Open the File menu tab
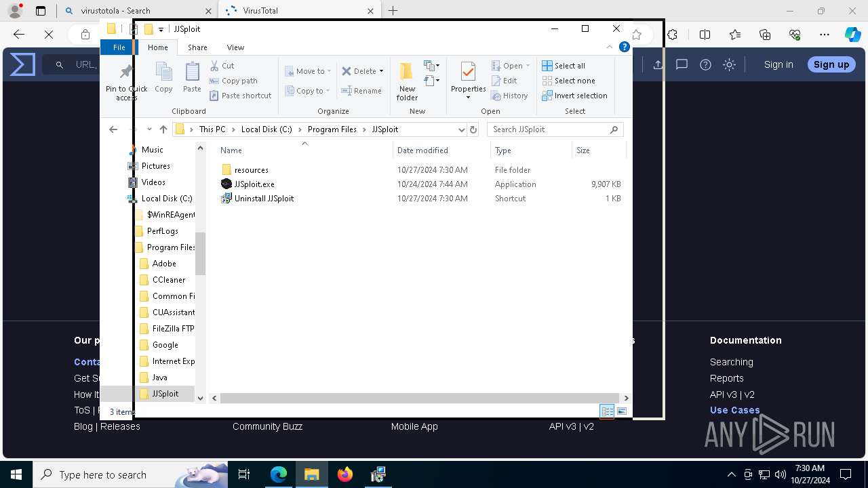868x488 pixels. pos(119,47)
